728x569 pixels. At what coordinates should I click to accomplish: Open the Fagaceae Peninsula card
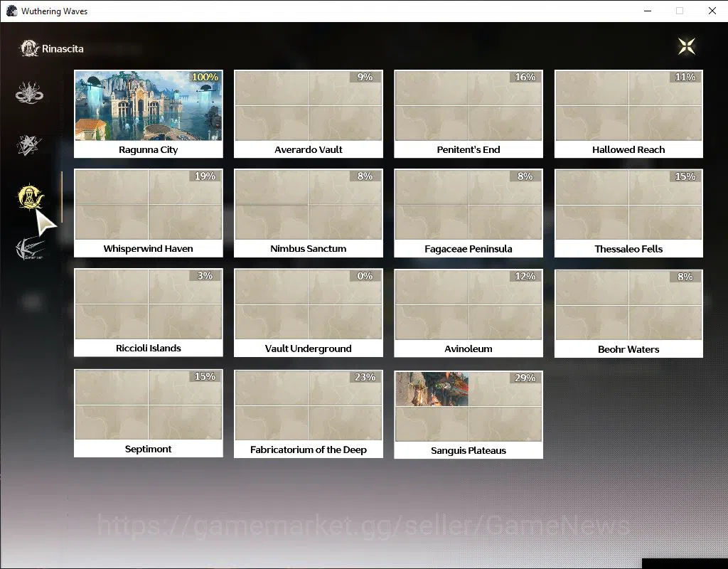(x=469, y=213)
